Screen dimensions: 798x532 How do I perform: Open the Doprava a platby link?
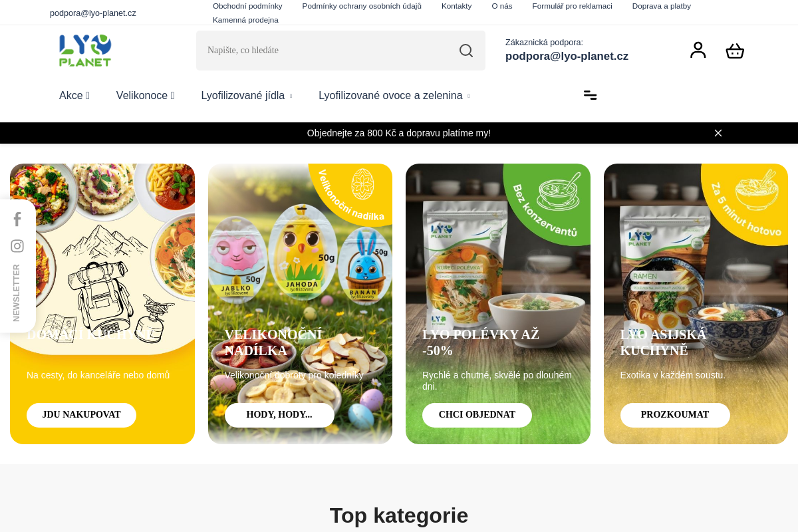click(x=661, y=6)
